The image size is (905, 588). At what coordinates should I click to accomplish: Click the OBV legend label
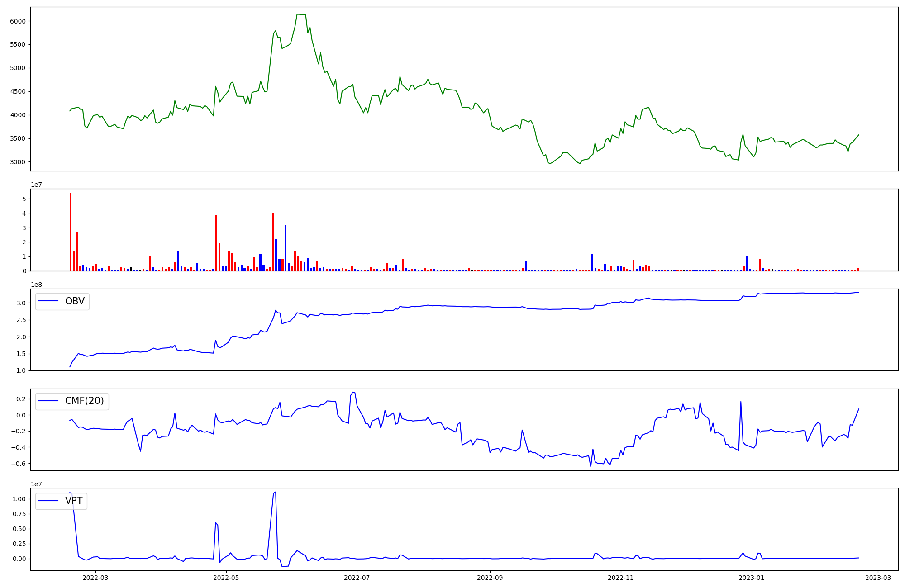tap(75, 301)
